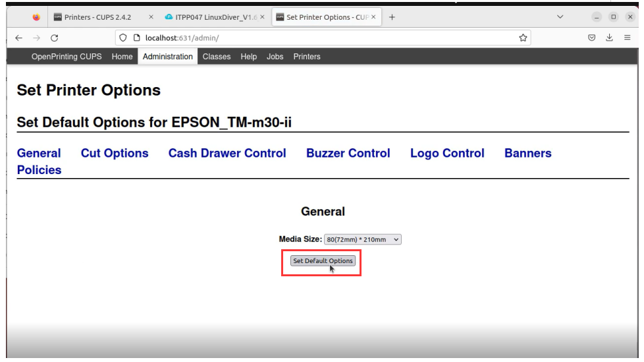Reload the current page
Image resolution: width=644 pixels, height=362 pixels.
click(x=54, y=38)
